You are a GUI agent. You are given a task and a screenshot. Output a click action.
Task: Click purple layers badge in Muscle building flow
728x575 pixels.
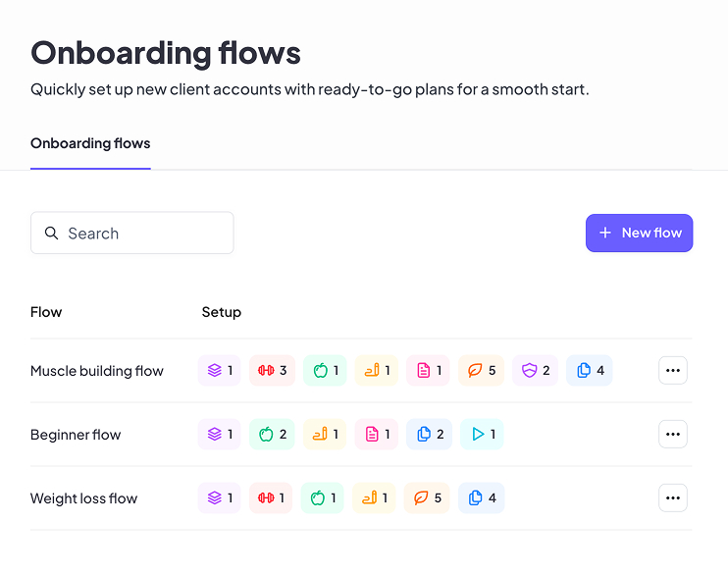(x=221, y=371)
